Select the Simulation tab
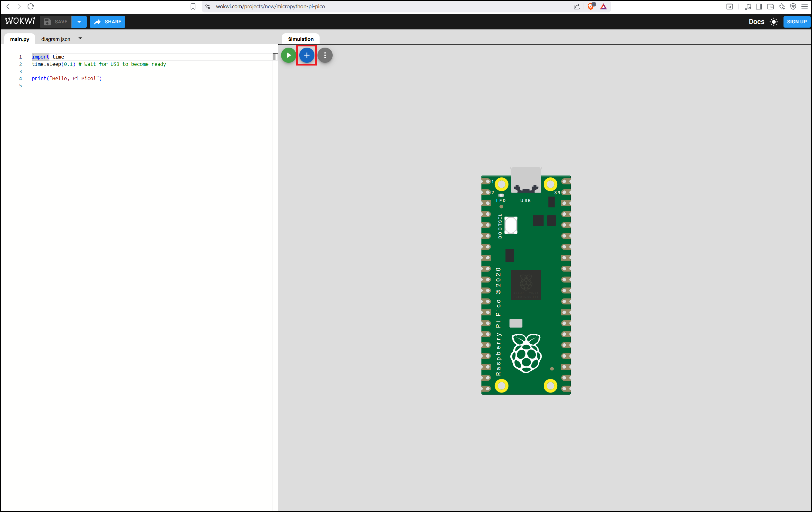The height and width of the screenshot is (512, 812). (x=300, y=39)
